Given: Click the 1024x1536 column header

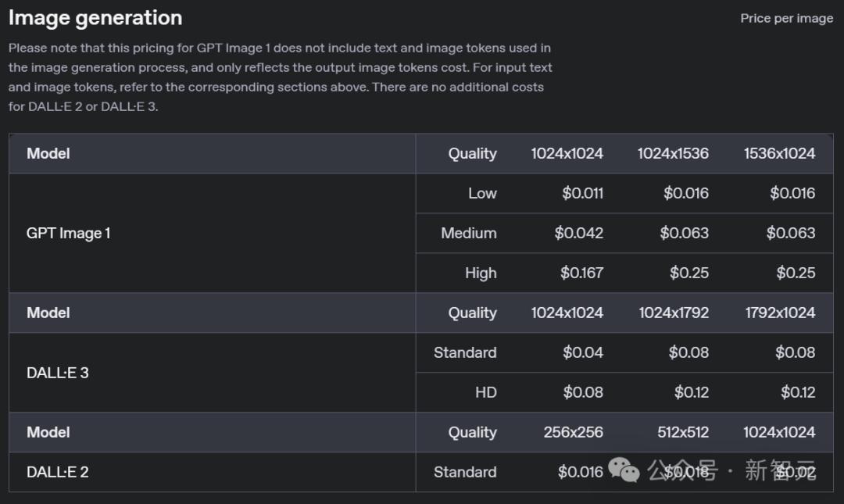Looking at the screenshot, I should pyautogui.click(x=673, y=153).
